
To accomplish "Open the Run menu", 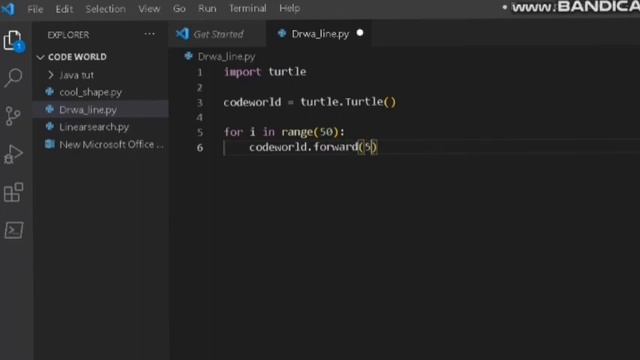I will tap(207, 9).
